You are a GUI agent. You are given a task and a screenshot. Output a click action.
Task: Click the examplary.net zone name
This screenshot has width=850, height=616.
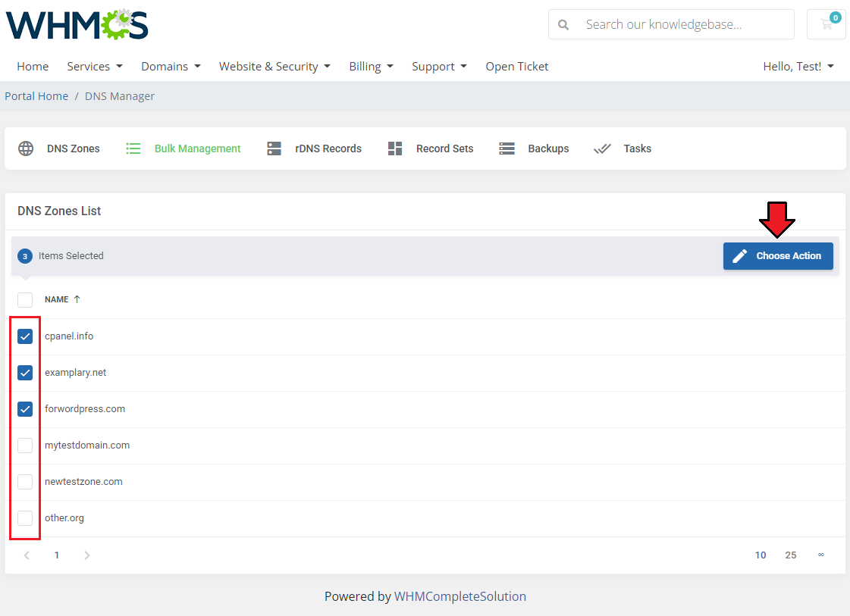[x=75, y=372]
